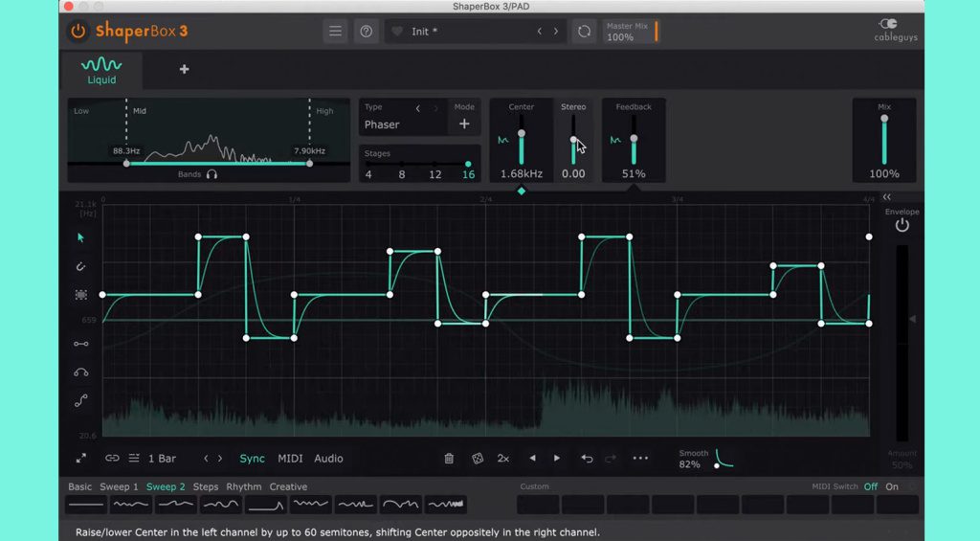
Task: Click the Bands headphones icon
Action: pyautogui.click(x=212, y=174)
